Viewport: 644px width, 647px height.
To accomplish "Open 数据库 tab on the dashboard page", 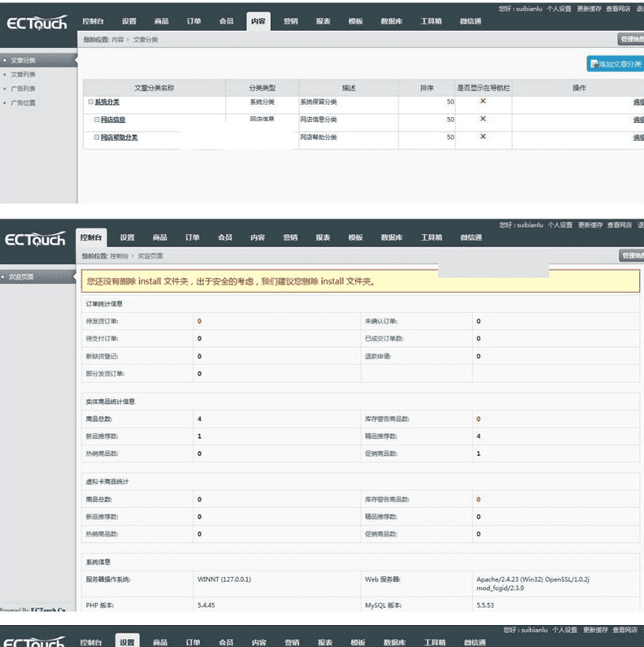I will coord(391,237).
